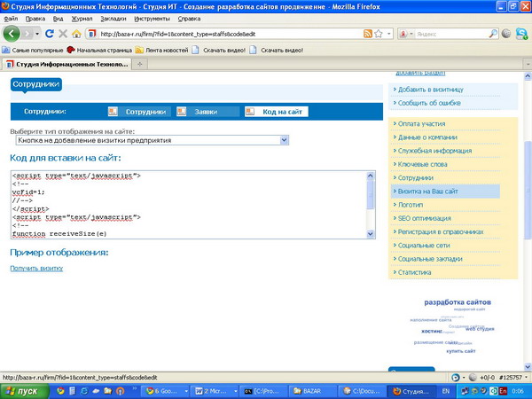Open the Регистрация в справочниках sidebar link
Screen dimensions: 532x399
tap(441, 231)
